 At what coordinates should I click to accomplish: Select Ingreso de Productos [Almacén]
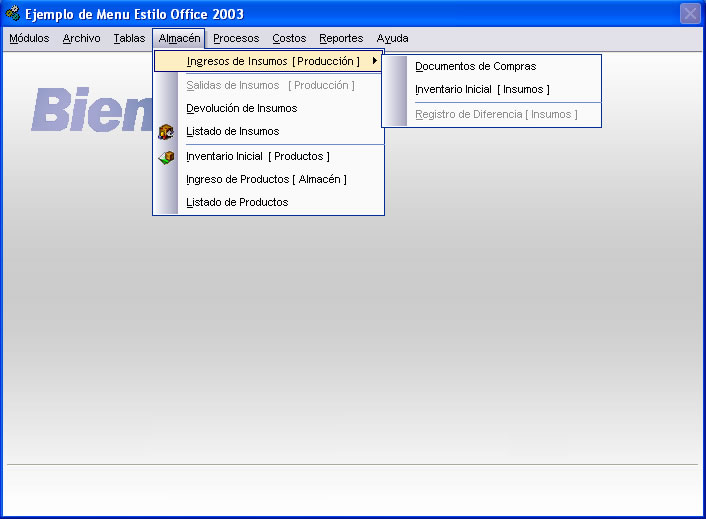[266, 179]
